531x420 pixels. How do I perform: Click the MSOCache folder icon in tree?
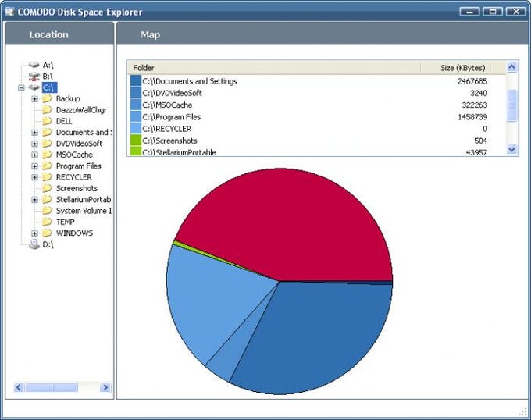[x=47, y=155]
